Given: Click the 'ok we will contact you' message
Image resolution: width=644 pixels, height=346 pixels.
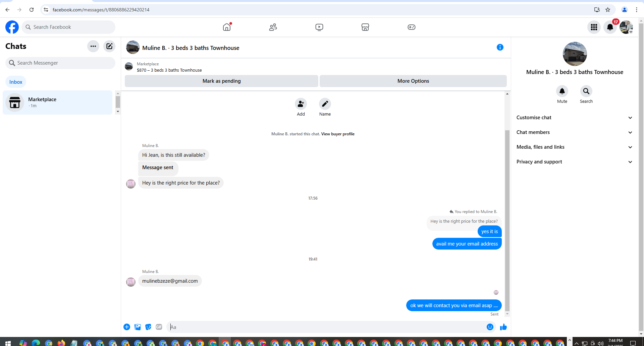Looking at the screenshot, I should tap(454, 305).
